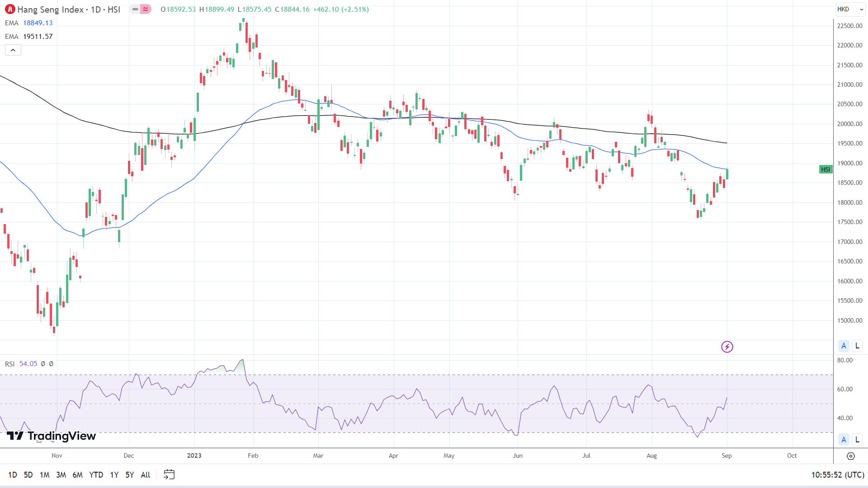Image resolution: width=868 pixels, height=488 pixels.
Task: Click the Feb time axis label
Action: point(253,456)
